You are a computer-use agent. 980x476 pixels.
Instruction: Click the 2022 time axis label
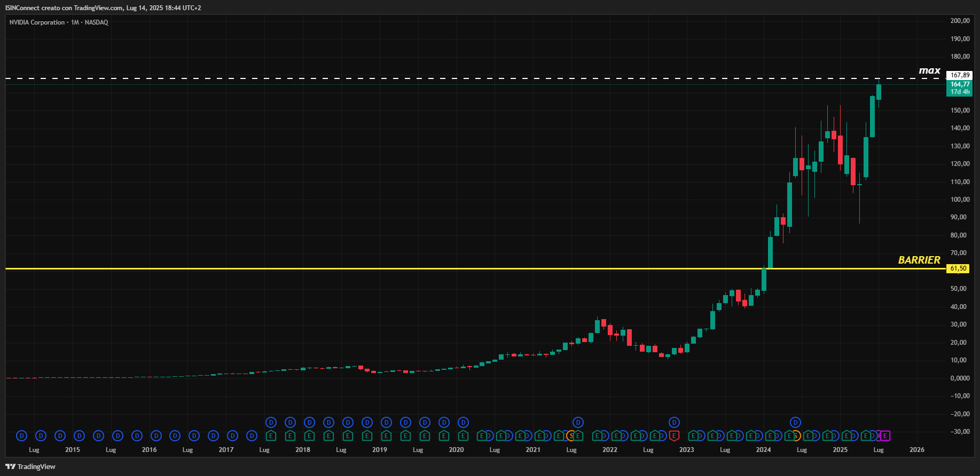(x=610, y=450)
